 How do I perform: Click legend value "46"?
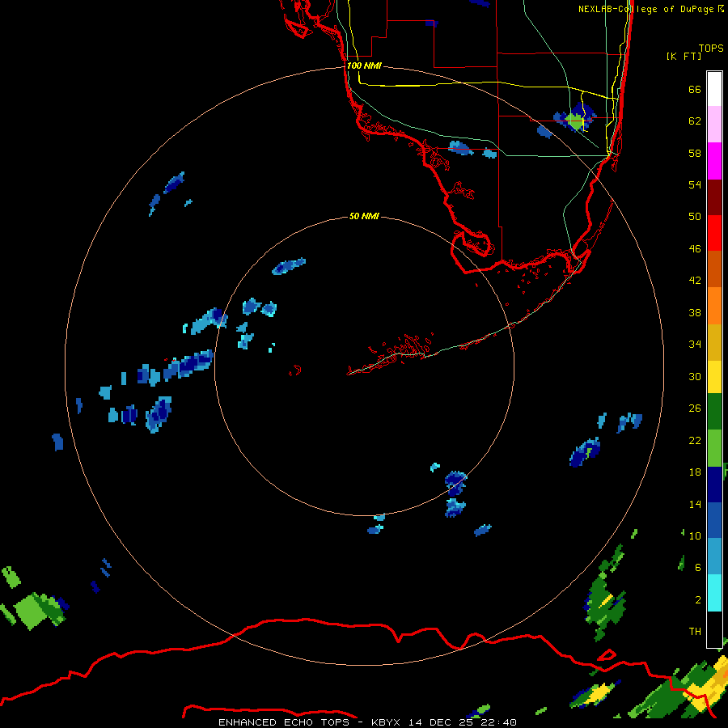click(695, 248)
